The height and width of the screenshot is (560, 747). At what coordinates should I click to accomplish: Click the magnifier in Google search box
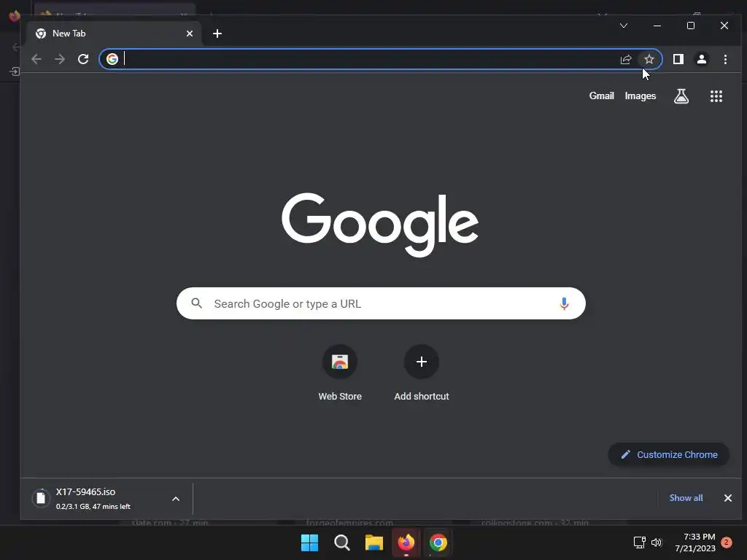[x=197, y=303]
